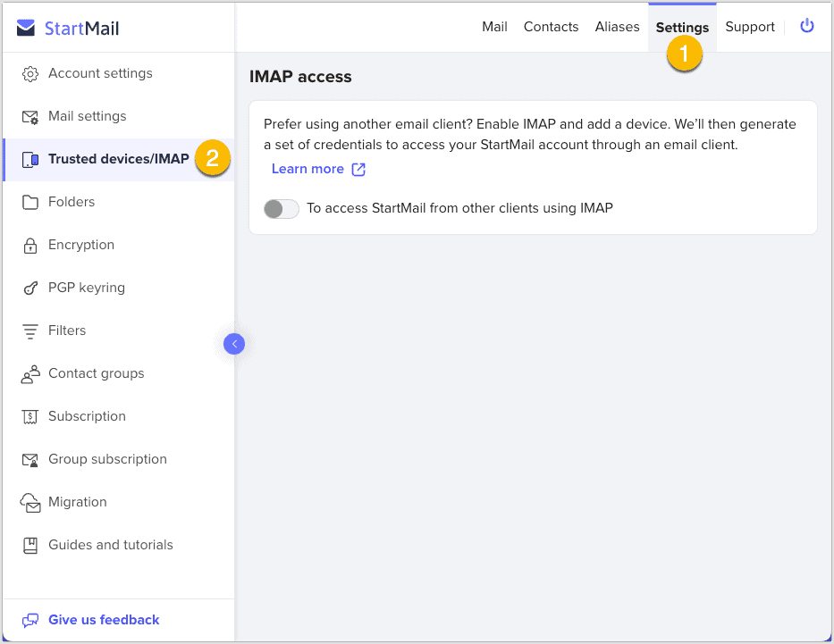
Task: Enable the IMAP access toggle
Action: click(281, 209)
